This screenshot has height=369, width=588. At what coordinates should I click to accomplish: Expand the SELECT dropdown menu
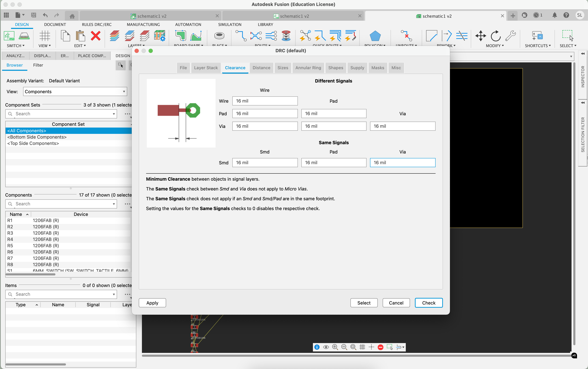pos(568,46)
